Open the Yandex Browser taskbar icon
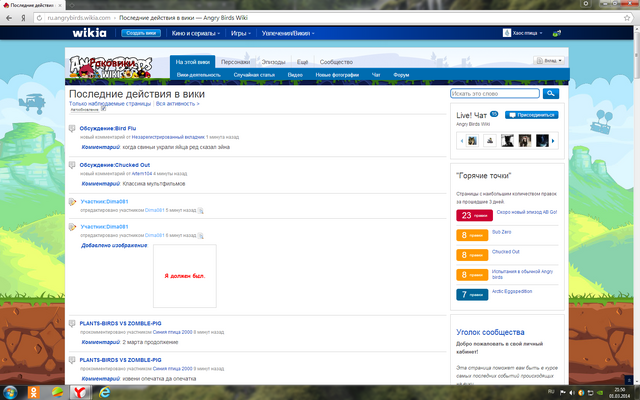 click(80, 393)
